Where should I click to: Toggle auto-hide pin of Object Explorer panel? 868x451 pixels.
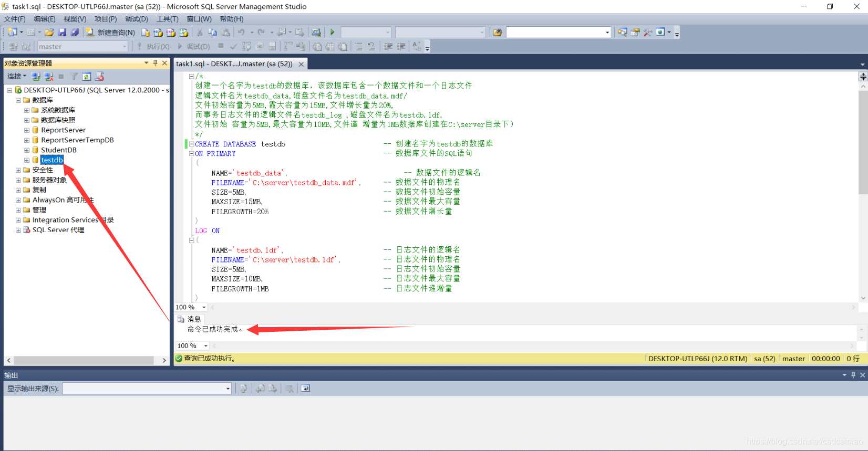tap(155, 63)
